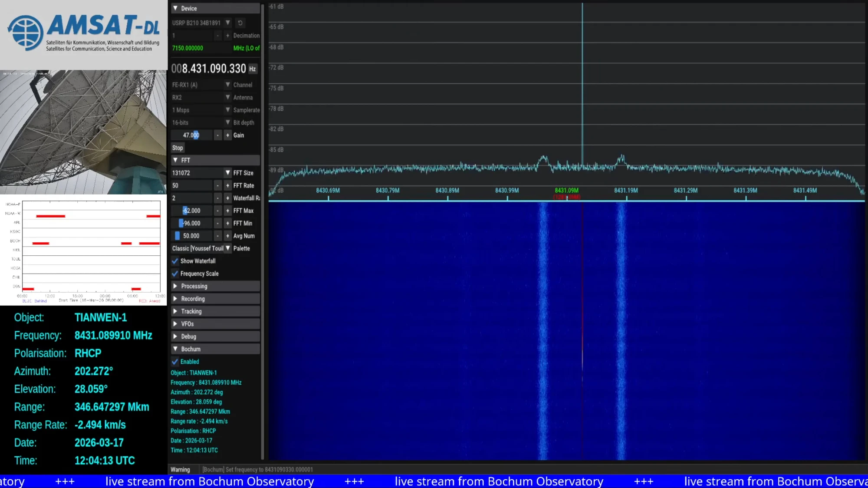Open the Palette dropdown
Image resolution: width=868 pixels, height=488 pixels.
coord(227,248)
